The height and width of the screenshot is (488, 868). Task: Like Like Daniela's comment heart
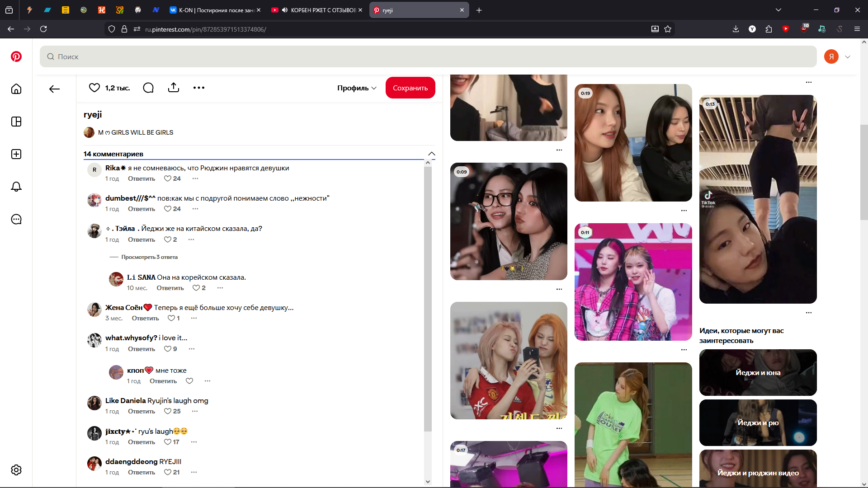coord(168,411)
